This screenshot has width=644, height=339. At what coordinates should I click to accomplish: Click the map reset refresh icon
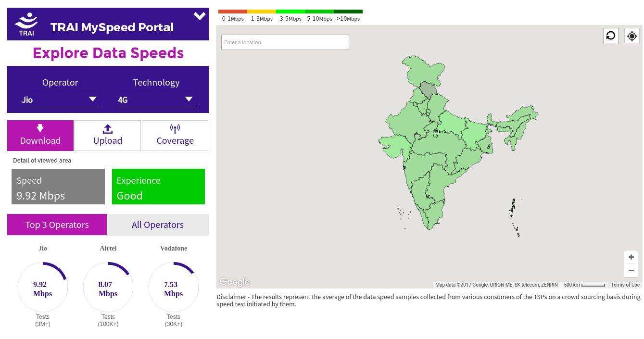click(x=611, y=36)
